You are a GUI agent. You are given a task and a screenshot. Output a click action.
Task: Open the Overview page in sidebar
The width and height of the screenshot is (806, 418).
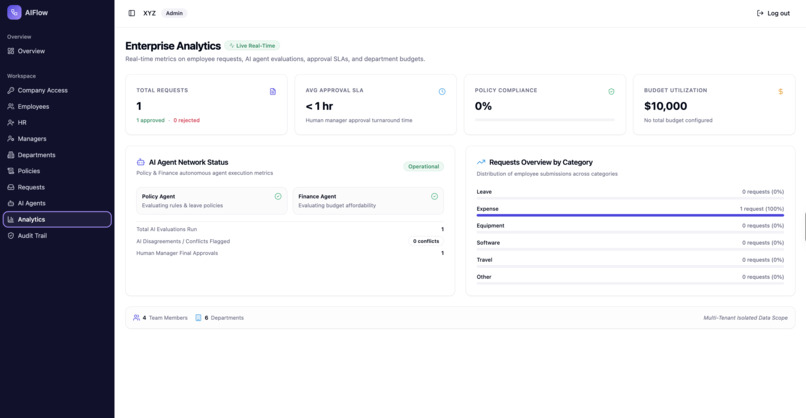click(x=57, y=51)
